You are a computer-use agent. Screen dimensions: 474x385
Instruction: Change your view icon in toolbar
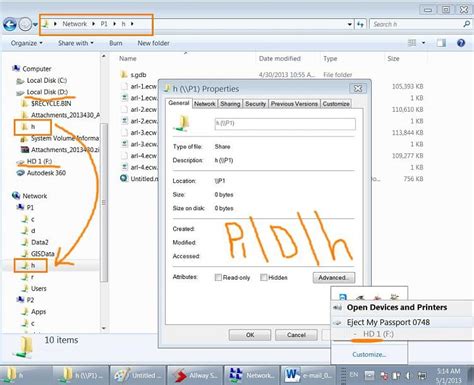412,43
